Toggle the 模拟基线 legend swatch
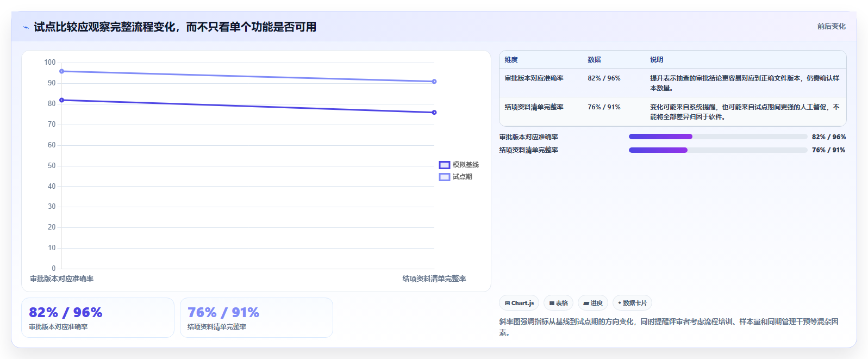The width and height of the screenshot is (868, 359). tap(445, 165)
